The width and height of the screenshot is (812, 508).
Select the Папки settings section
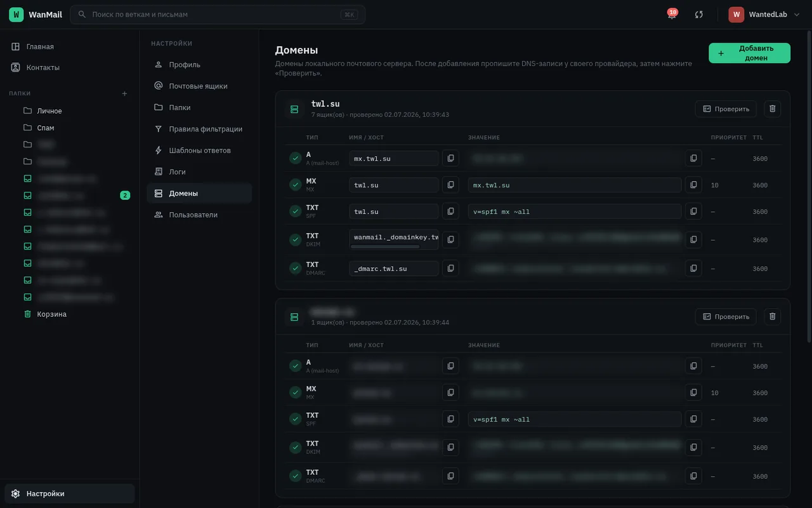click(x=199, y=107)
